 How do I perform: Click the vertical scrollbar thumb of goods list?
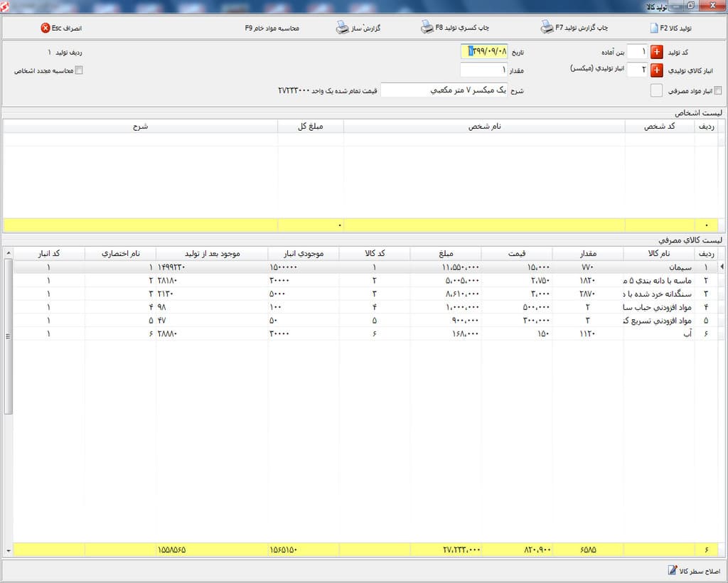8,336
